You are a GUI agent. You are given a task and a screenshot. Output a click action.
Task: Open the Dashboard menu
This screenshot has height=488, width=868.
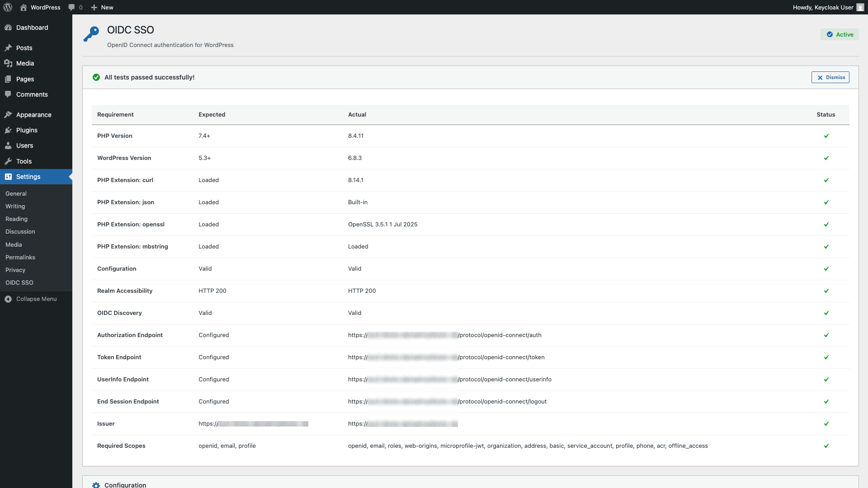36,28
